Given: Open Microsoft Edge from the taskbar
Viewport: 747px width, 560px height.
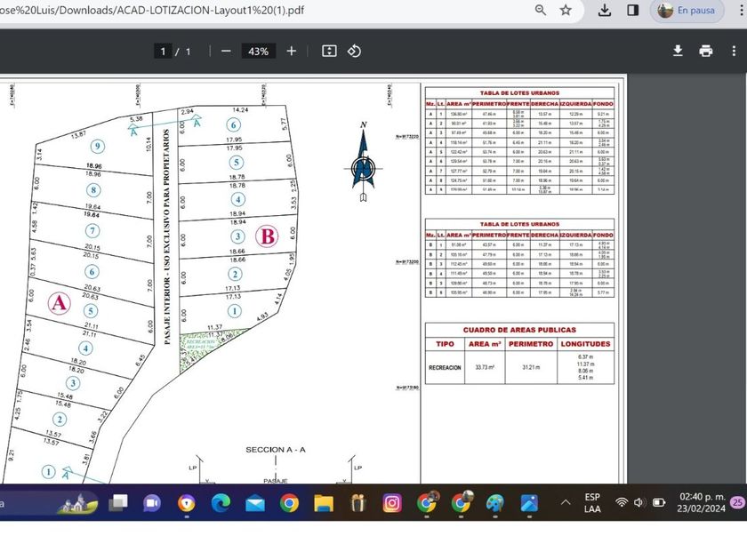Looking at the screenshot, I should (x=221, y=504).
